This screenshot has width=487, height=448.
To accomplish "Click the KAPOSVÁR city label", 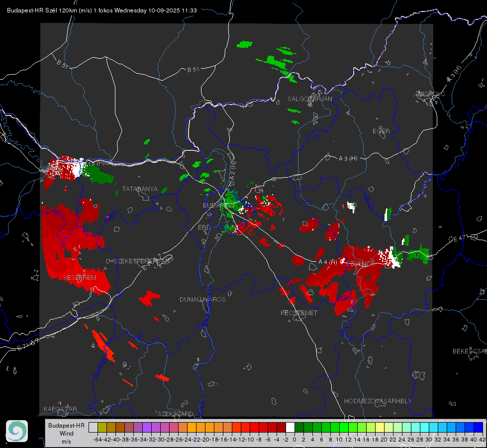I will point(60,409).
